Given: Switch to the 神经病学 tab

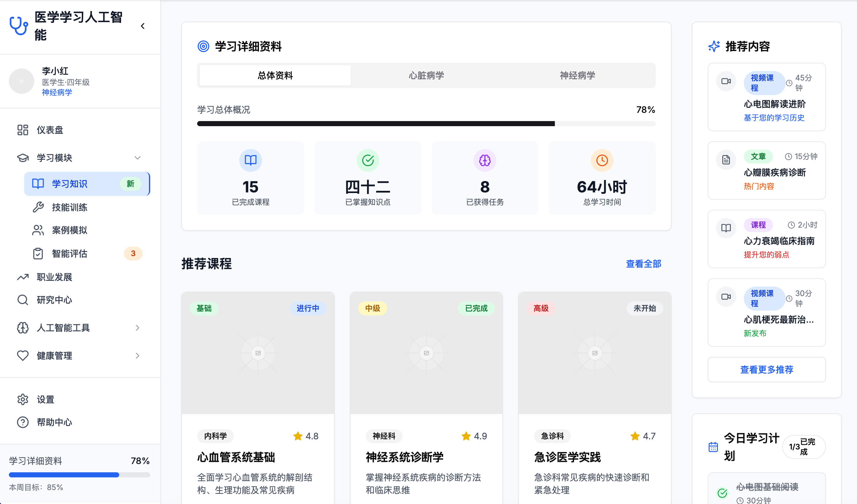Looking at the screenshot, I should pos(577,75).
